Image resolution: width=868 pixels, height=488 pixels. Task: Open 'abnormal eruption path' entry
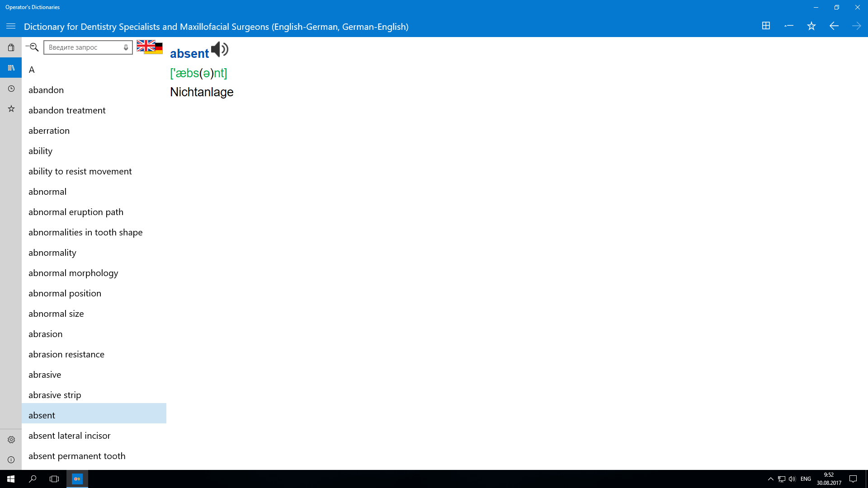76,212
